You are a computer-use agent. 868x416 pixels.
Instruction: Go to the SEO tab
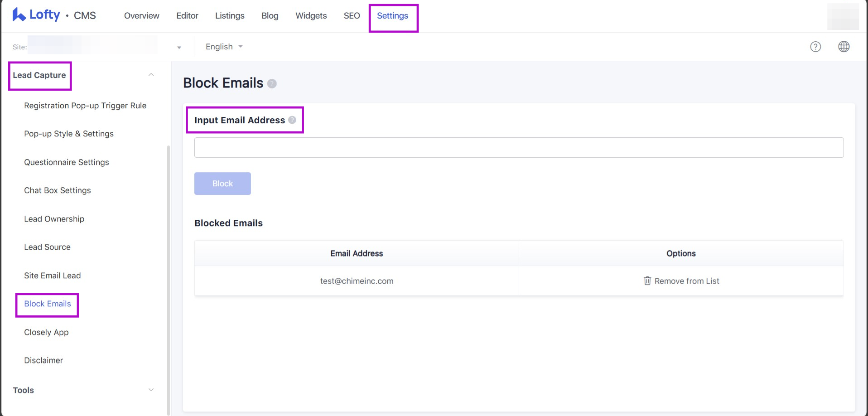pos(352,16)
